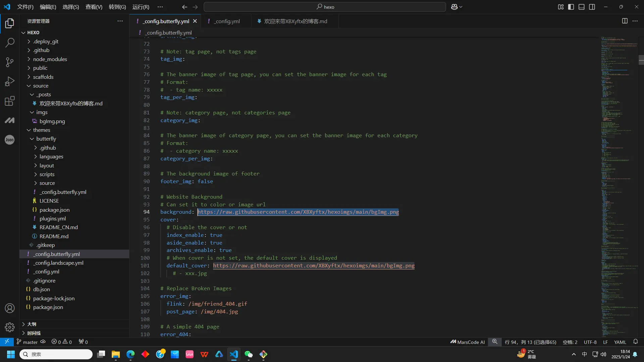
Task: Click the Manage gear icon
Action: point(10,327)
